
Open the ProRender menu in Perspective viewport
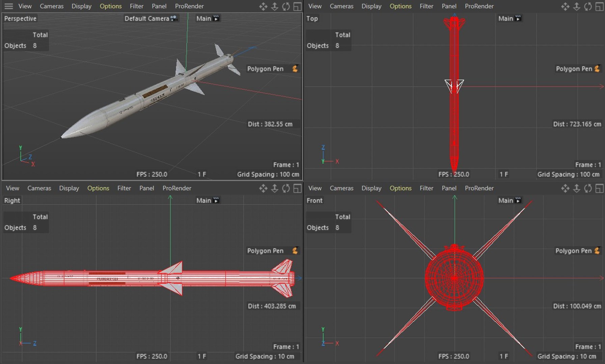tap(189, 6)
